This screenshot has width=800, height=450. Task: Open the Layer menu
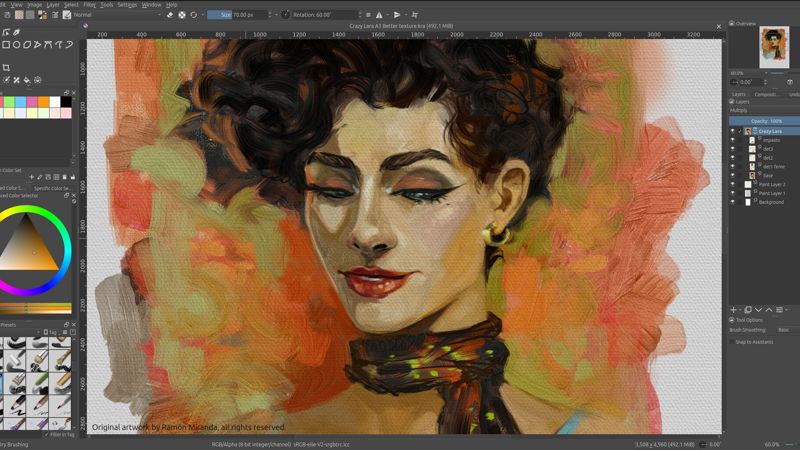[x=53, y=5]
